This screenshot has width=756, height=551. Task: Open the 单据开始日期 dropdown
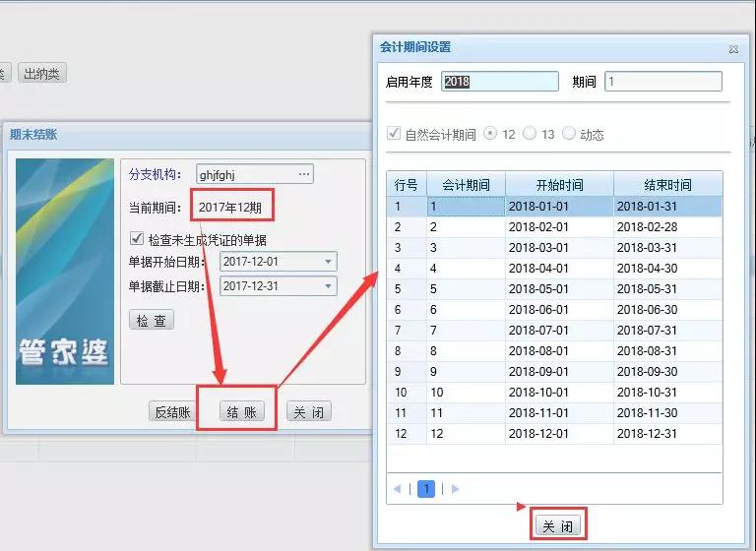[x=327, y=262]
